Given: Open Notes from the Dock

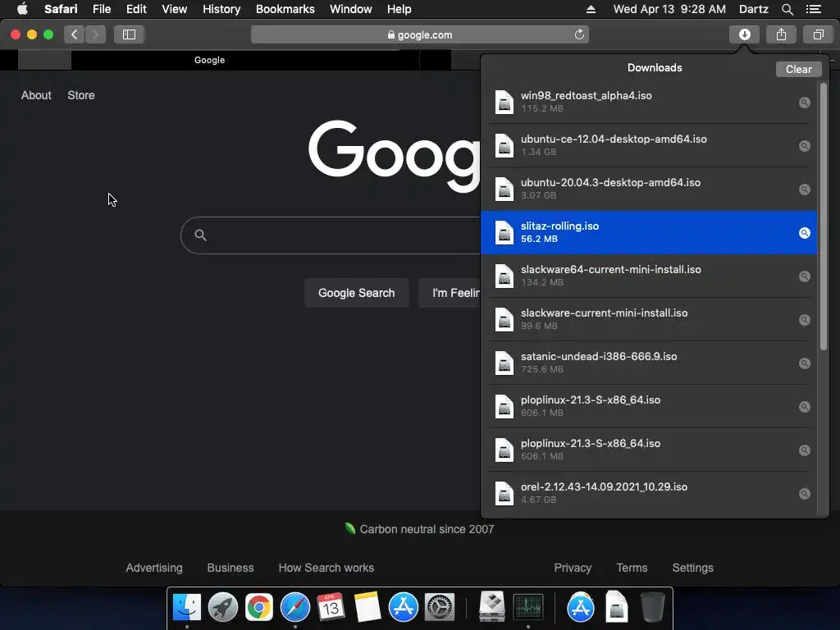Looking at the screenshot, I should (367, 607).
